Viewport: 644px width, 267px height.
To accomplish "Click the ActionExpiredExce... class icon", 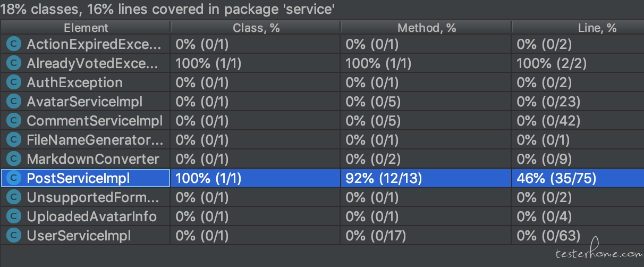I will [14, 44].
